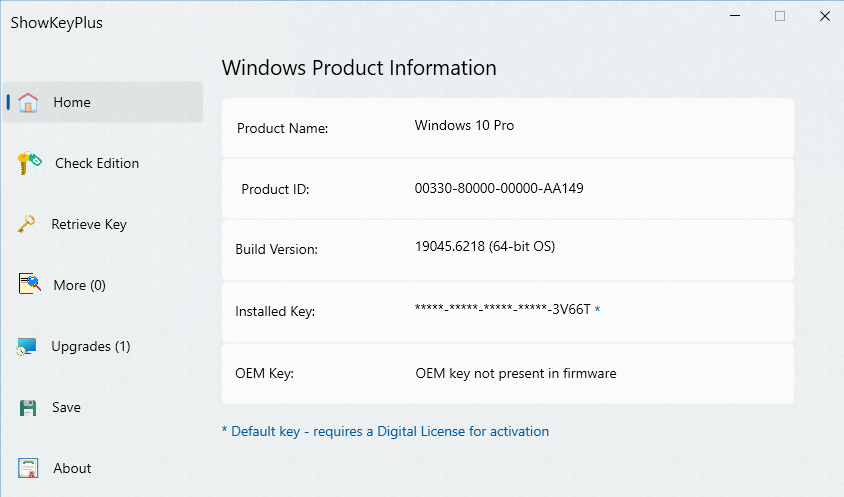This screenshot has height=497, width=844.
Task: Click the 'Product Name:' label
Action: coord(283,128)
